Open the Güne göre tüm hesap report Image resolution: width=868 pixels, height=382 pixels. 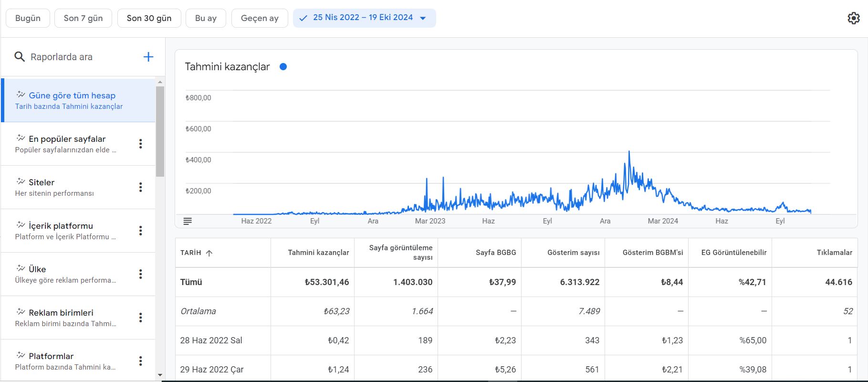point(78,100)
